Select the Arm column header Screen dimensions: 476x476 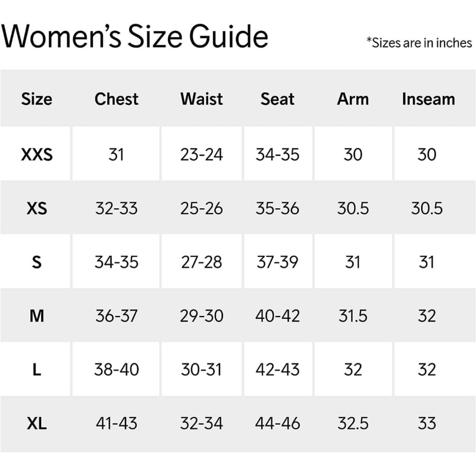[x=353, y=99]
